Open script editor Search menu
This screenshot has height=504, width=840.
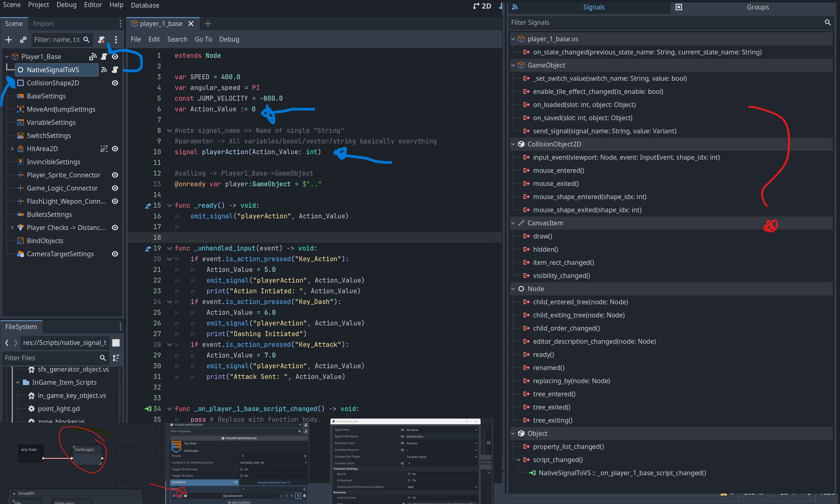point(177,39)
